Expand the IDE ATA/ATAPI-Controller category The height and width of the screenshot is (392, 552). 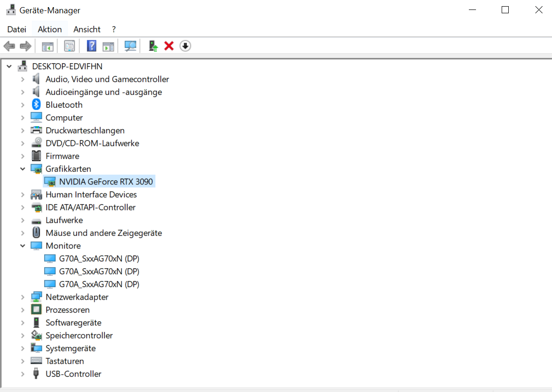tap(22, 207)
